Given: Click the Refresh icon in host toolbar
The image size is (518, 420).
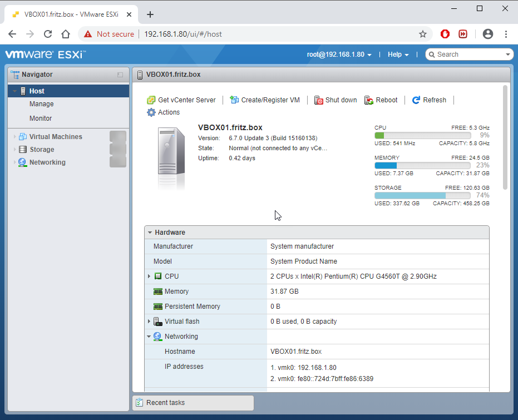Looking at the screenshot, I should [416, 100].
